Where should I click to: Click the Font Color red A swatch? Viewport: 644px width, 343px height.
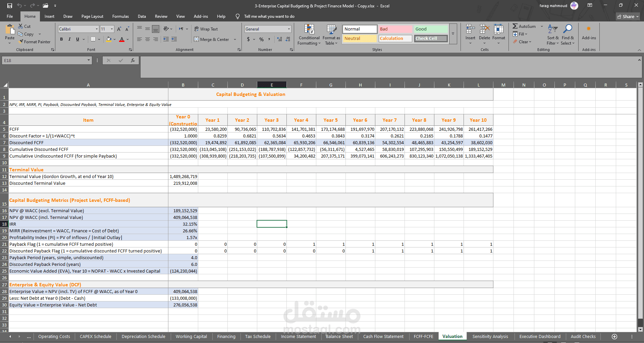coord(122,39)
